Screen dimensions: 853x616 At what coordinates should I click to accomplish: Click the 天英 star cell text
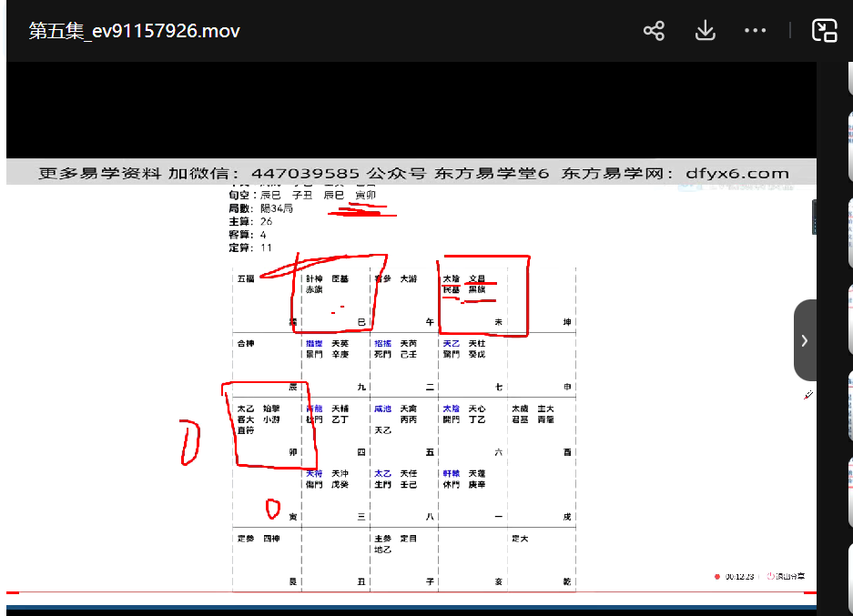[x=340, y=343]
